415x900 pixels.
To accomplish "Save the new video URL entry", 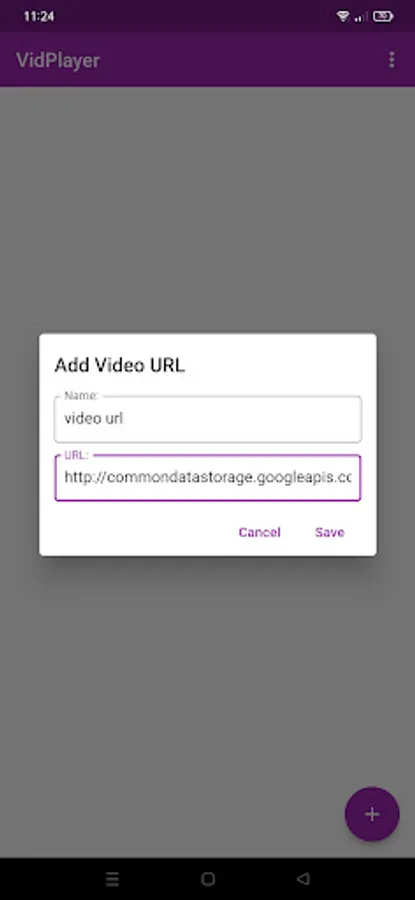I will [x=329, y=532].
